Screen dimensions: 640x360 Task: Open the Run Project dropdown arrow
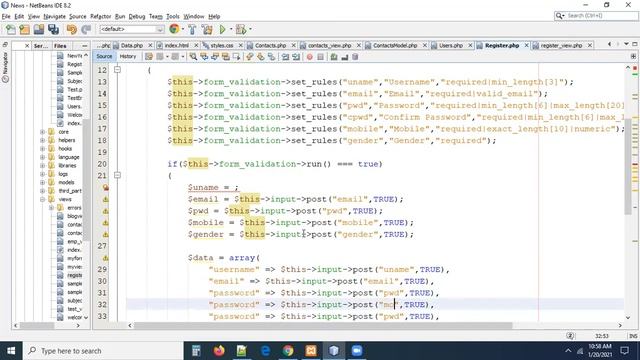231,29
